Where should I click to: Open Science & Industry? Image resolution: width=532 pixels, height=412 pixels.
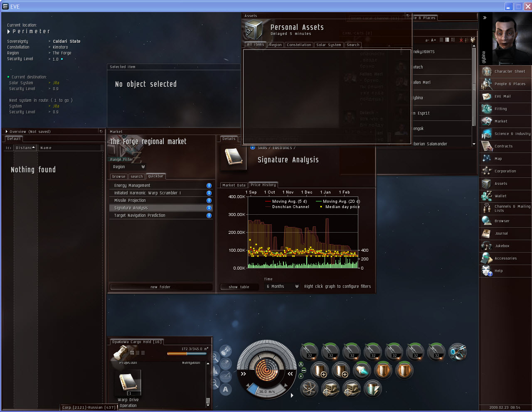coord(505,134)
